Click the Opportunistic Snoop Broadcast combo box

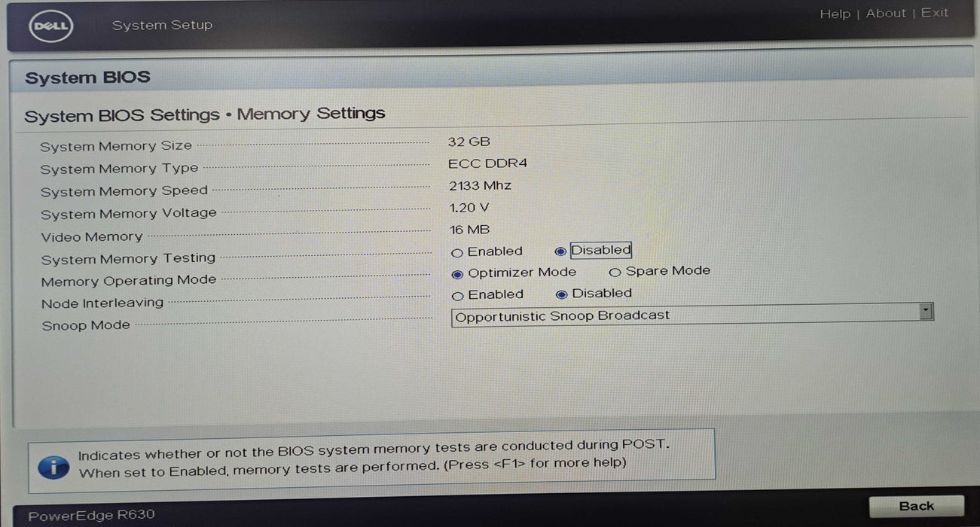click(x=691, y=315)
